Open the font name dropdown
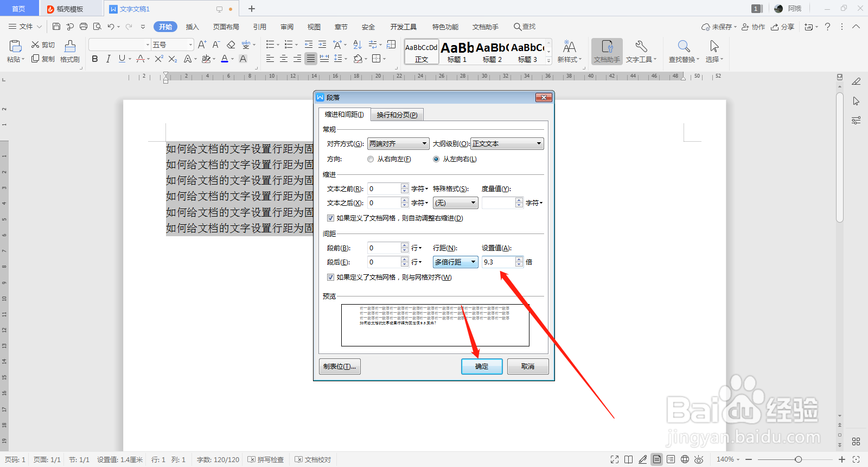This screenshot has width=868, height=467. pyautogui.click(x=148, y=45)
